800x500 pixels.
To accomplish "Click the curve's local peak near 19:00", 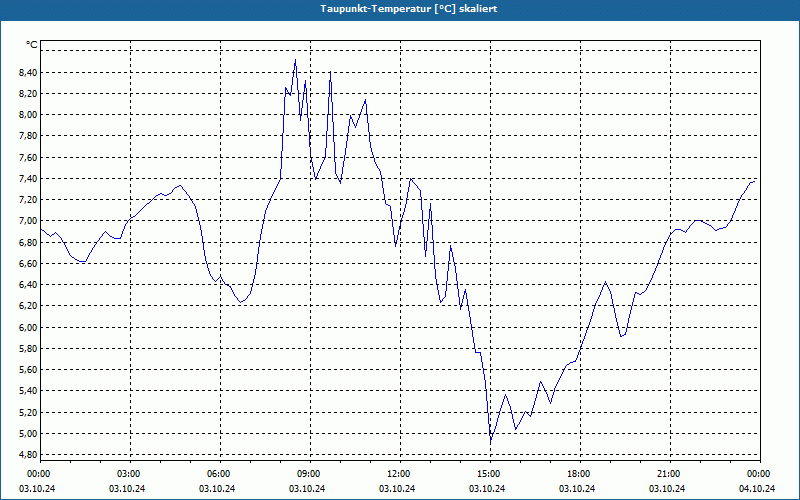I will [x=606, y=282].
